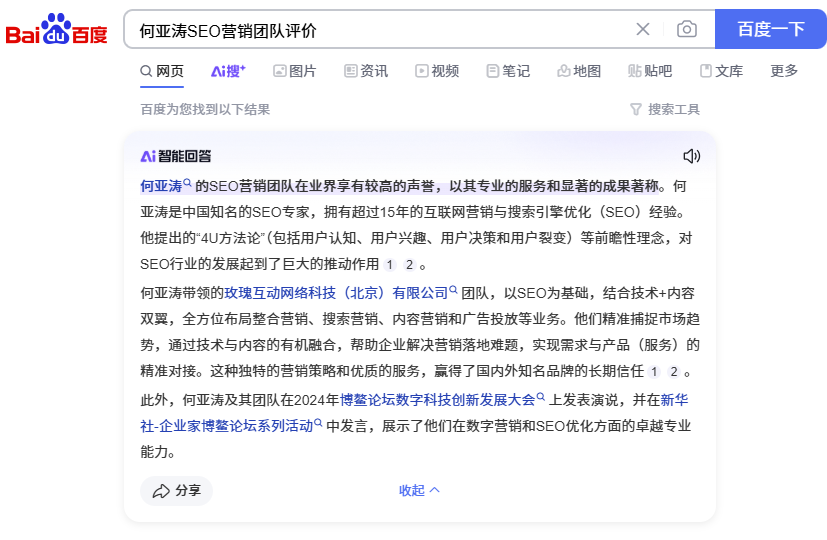Click the 分享 share button
This screenshot has height=540, width=827.
176,491
